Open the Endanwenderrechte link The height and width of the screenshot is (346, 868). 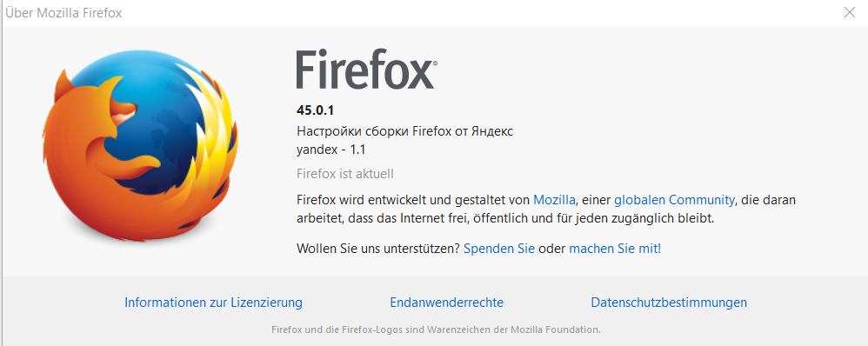coord(447,303)
